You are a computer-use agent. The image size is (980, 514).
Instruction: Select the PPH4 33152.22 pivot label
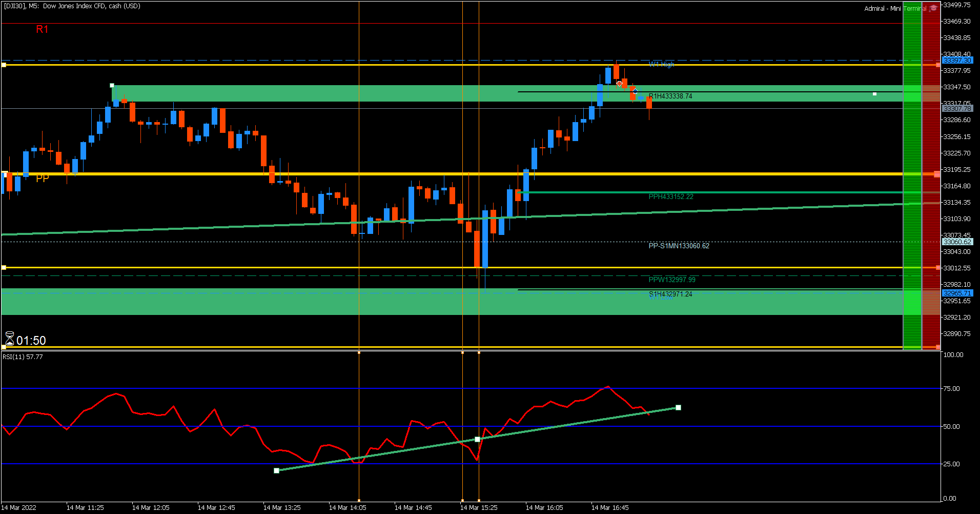[671, 196]
